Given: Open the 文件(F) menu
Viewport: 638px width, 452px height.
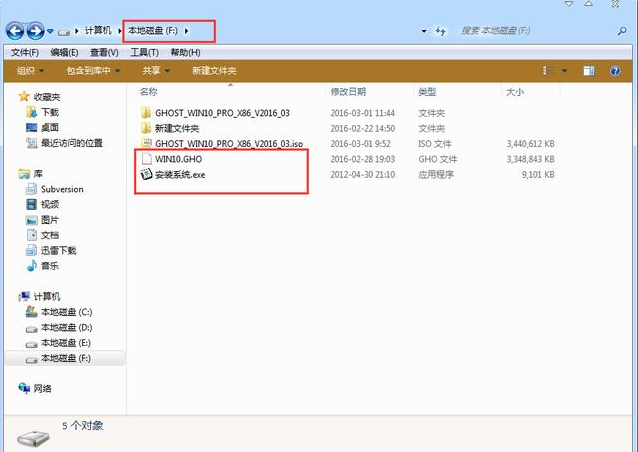Looking at the screenshot, I should click(25, 52).
